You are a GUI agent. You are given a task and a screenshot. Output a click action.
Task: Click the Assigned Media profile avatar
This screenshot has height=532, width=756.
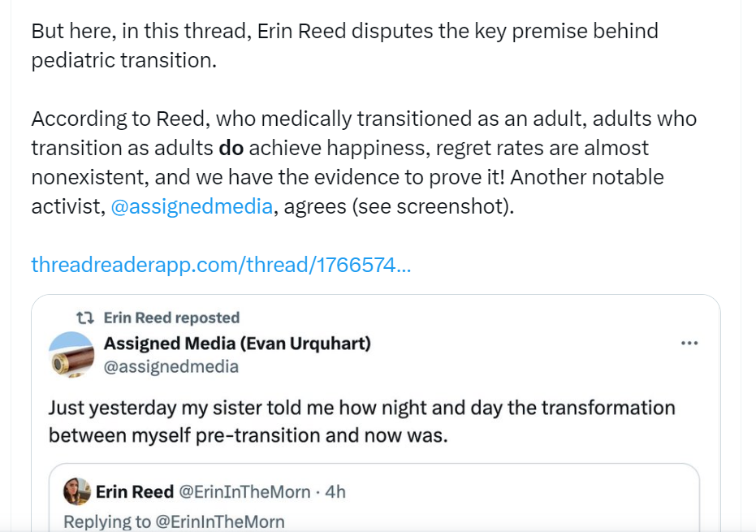click(x=71, y=355)
